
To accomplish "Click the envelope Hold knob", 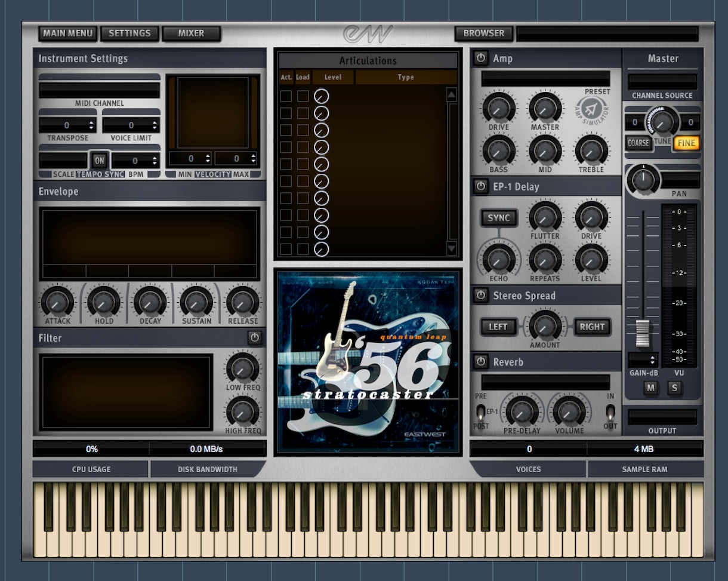I will point(103,302).
